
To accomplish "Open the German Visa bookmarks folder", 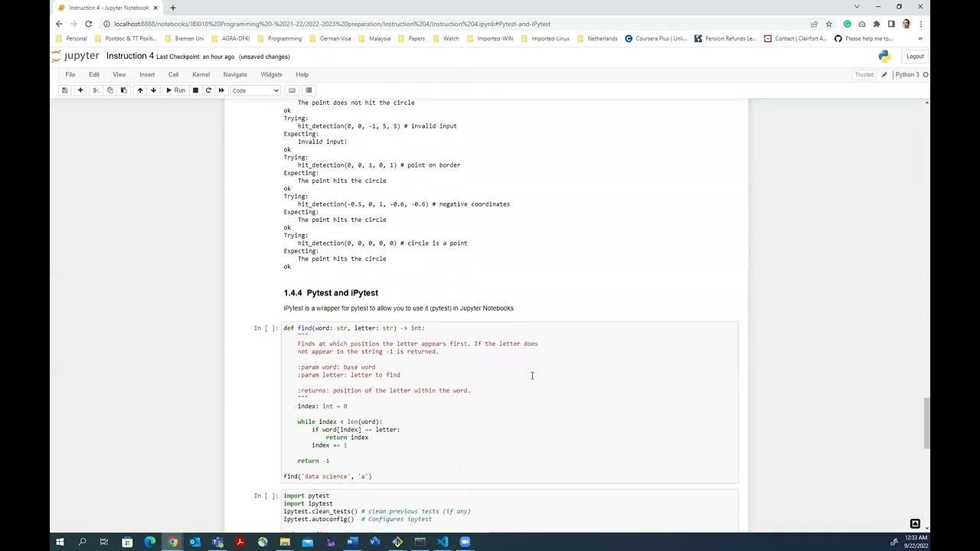I will [x=331, y=38].
